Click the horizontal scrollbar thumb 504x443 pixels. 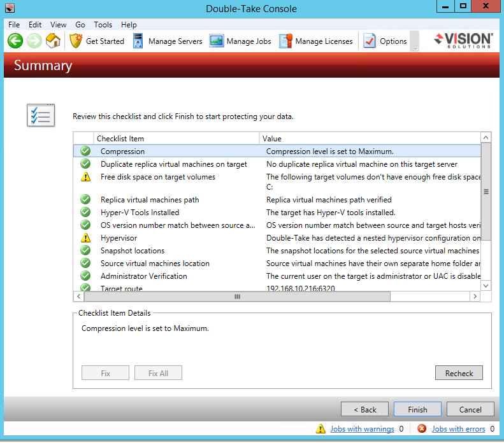point(237,297)
